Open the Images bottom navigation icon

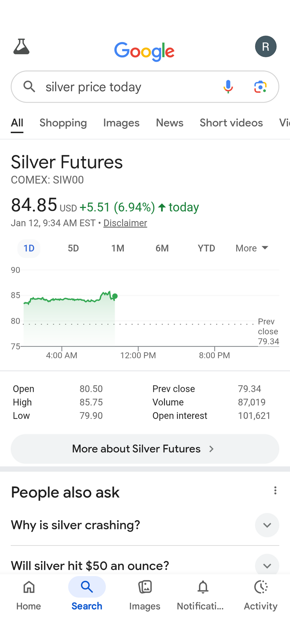[145, 587]
